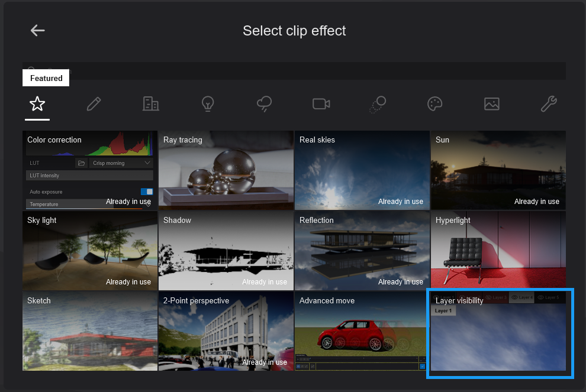Screen dimensions: 586x392
Task: Open the color palette effects category
Action: (x=434, y=105)
